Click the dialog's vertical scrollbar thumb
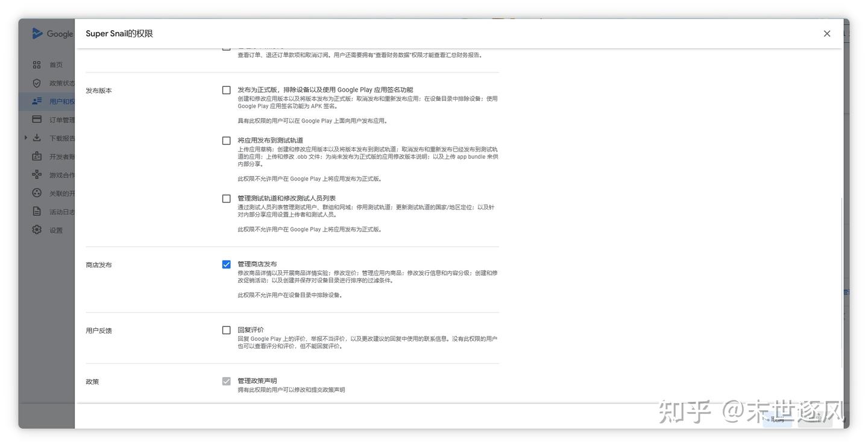Screen dimensions: 868x447 (x=841, y=282)
